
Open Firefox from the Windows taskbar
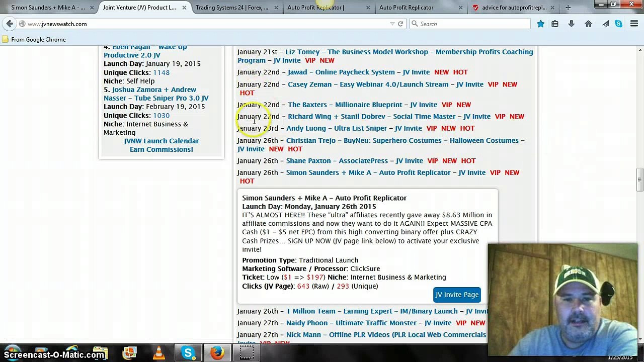217,353
